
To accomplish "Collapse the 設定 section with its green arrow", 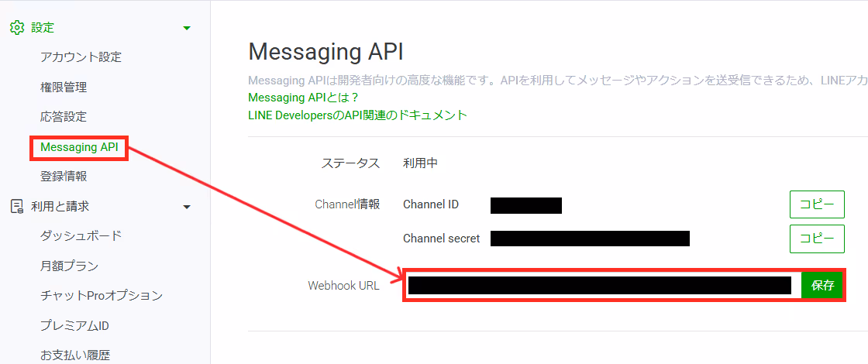I will (x=187, y=28).
